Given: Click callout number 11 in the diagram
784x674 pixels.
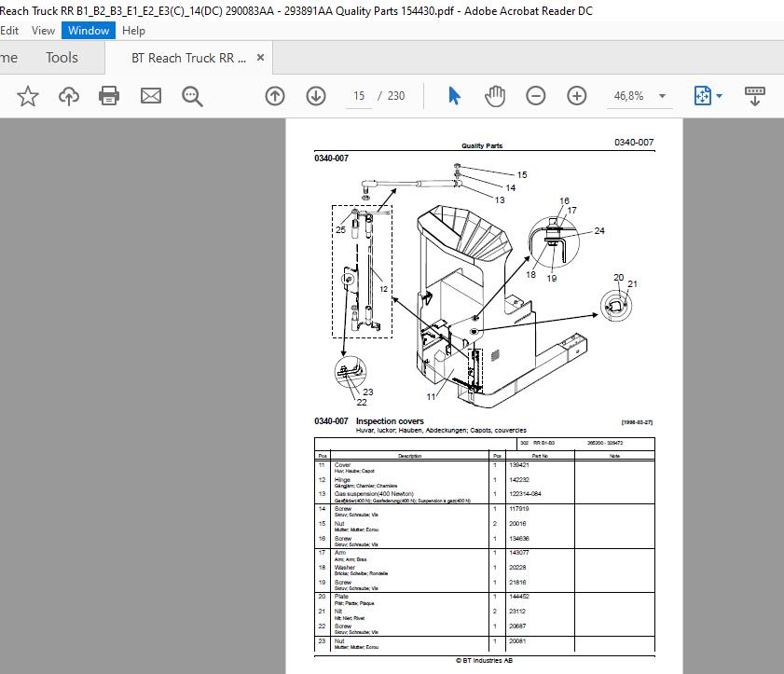Looking at the screenshot, I should [x=431, y=397].
